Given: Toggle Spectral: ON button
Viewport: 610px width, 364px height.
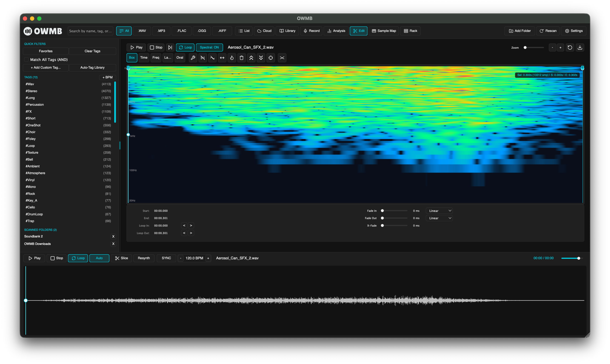Looking at the screenshot, I should 209,47.
